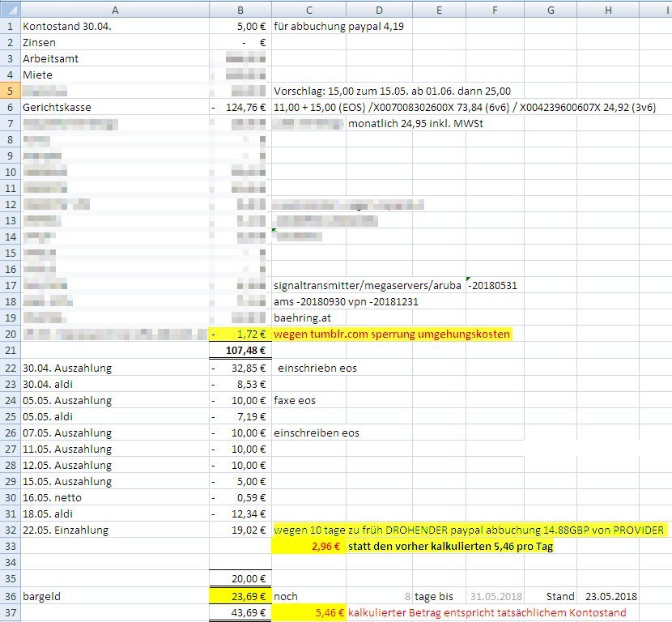Click the Kontostand 30.04. cell
Image resolution: width=672 pixels, height=622 pixels.
tap(114, 26)
